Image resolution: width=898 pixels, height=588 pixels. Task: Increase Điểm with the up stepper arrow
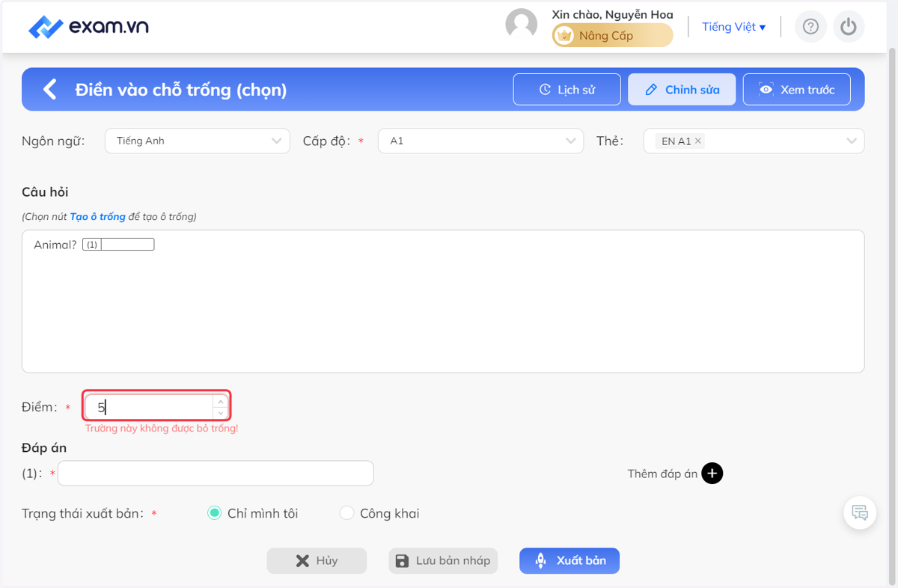220,402
